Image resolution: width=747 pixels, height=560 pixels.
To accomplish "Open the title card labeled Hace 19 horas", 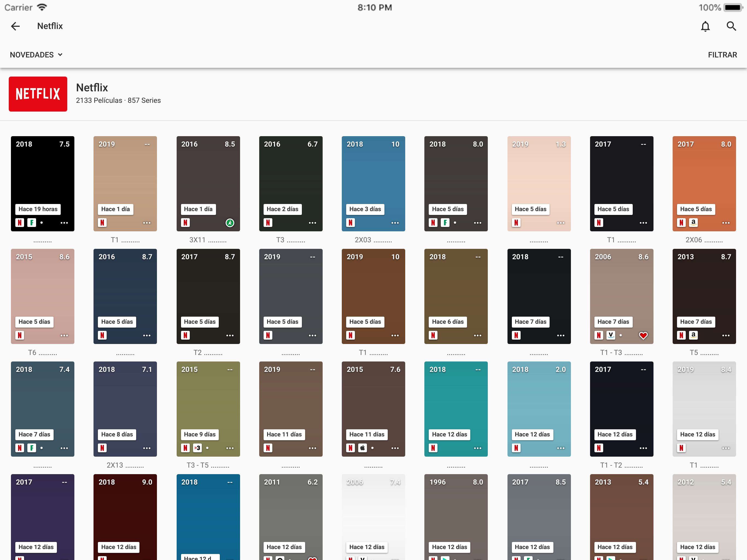I will 43,183.
